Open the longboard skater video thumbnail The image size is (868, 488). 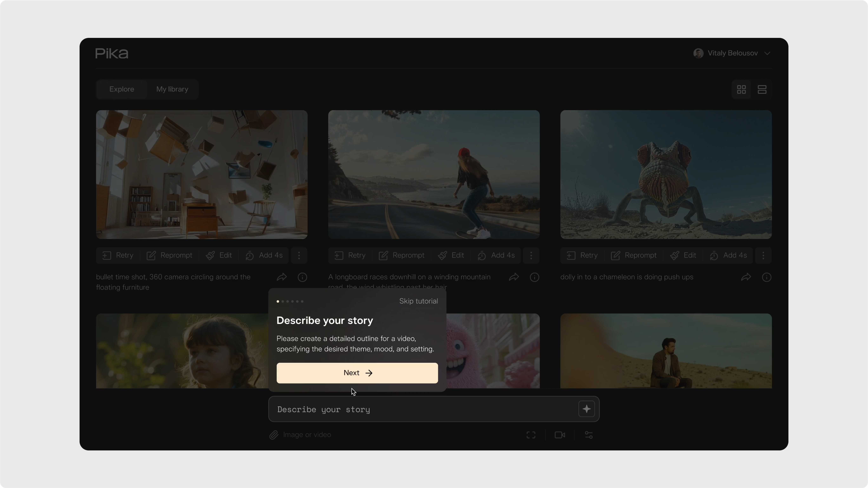pos(434,174)
